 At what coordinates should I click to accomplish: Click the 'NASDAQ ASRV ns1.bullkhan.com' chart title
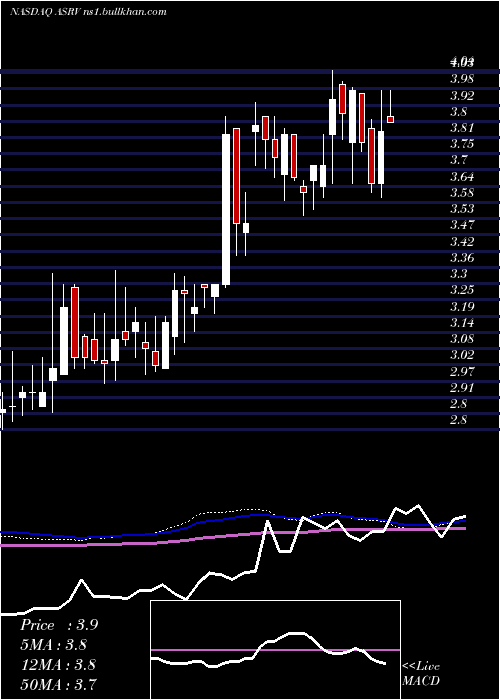[88, 12]
